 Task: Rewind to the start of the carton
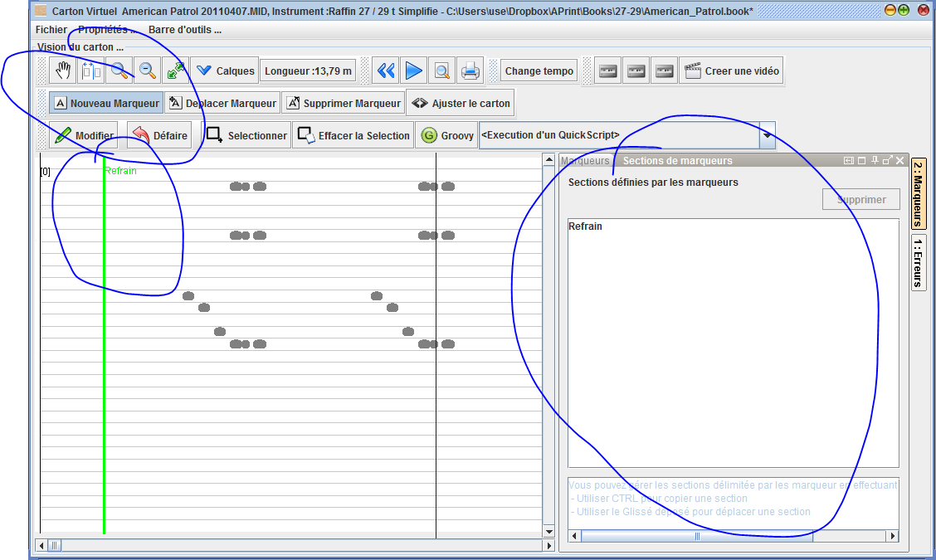[386, 71]
